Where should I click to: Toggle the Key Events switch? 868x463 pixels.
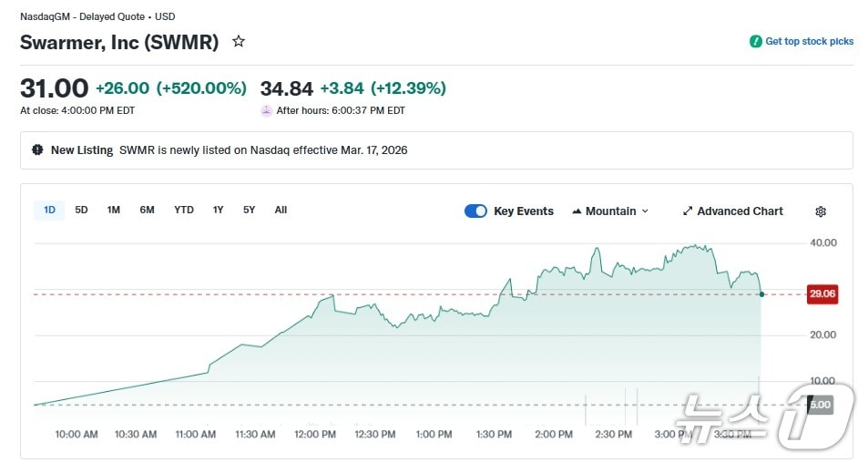(475, 211)
